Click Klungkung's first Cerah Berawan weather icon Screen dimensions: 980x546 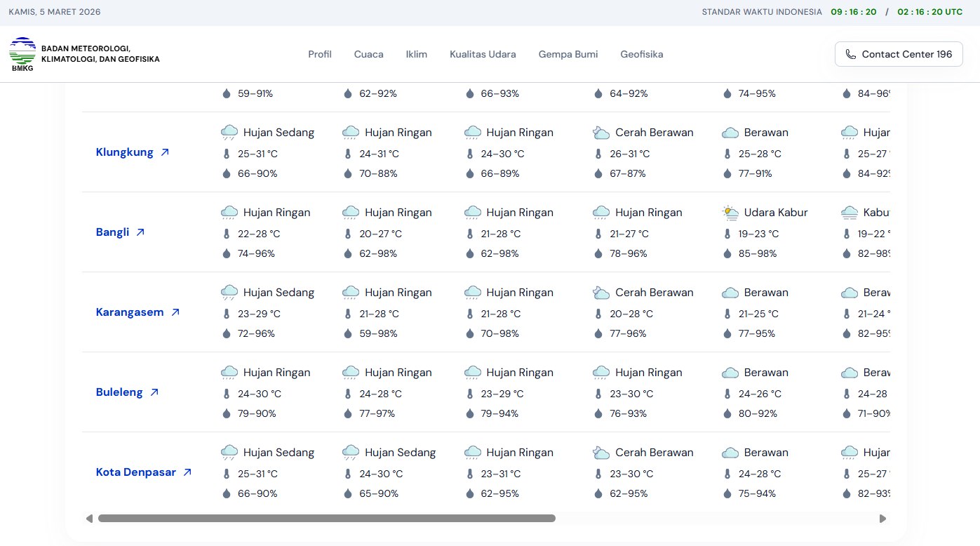click(x=601, y=133)
